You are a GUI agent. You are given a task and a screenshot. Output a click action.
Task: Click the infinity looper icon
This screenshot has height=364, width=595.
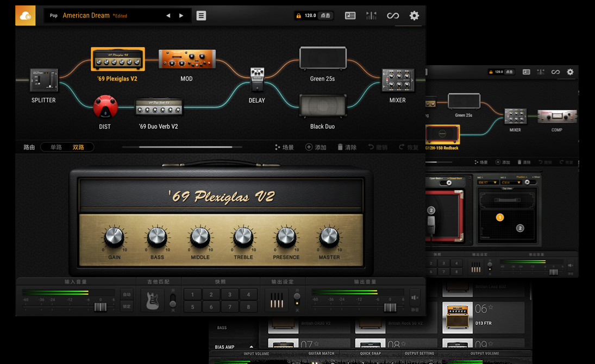[392, 16]
